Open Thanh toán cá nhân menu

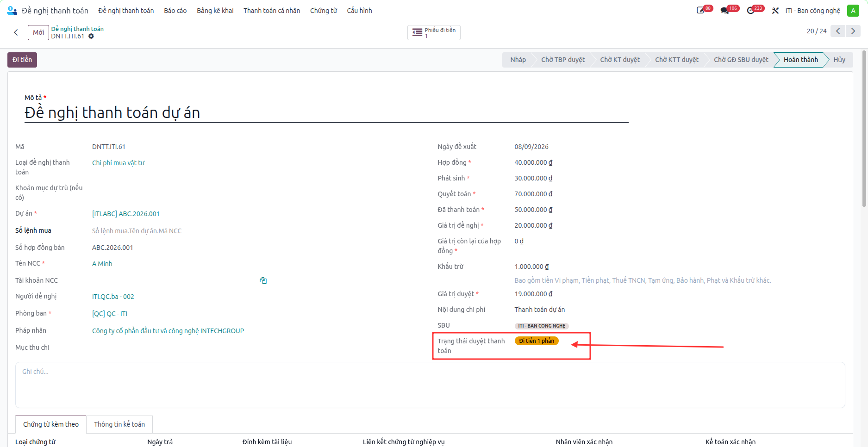click(272, 11)
